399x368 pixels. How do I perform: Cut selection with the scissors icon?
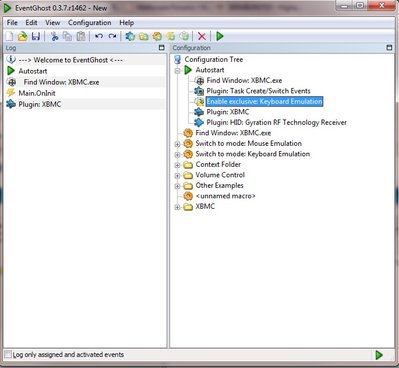(54, 36)
